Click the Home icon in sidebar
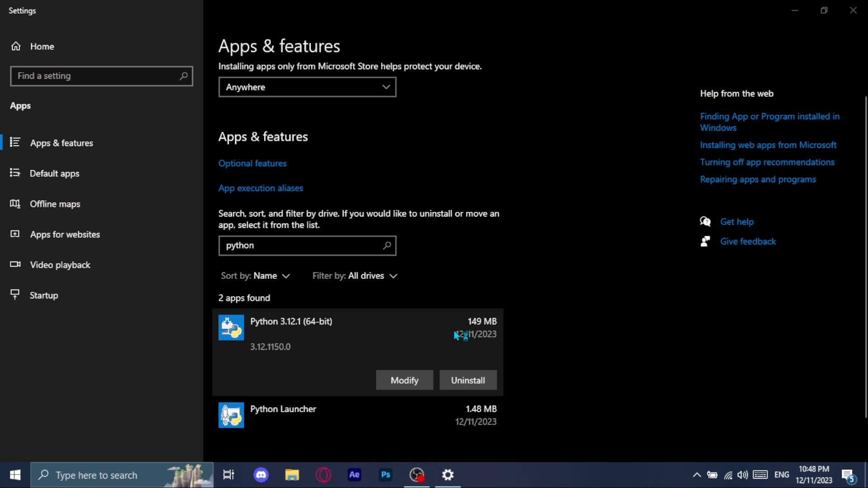This screenshot has height=488, width=868. 16,46
